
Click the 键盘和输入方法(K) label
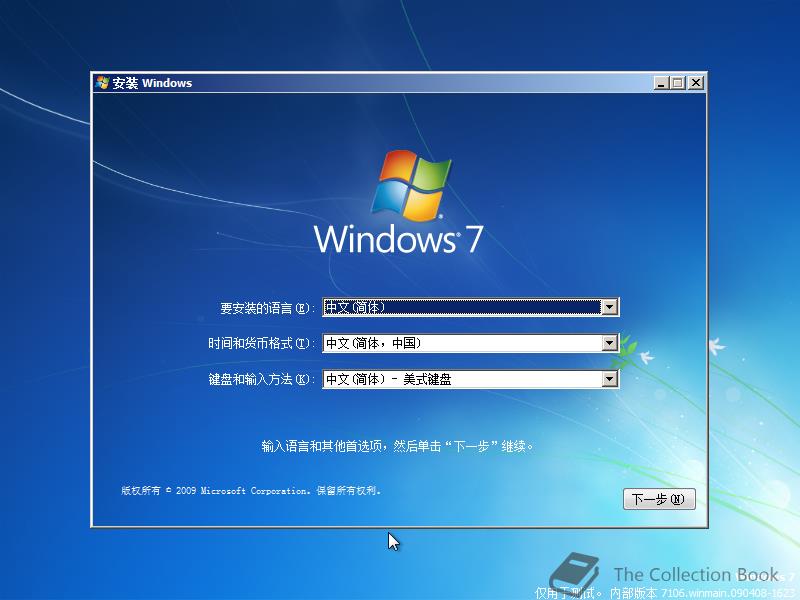(x=260, y=379)
